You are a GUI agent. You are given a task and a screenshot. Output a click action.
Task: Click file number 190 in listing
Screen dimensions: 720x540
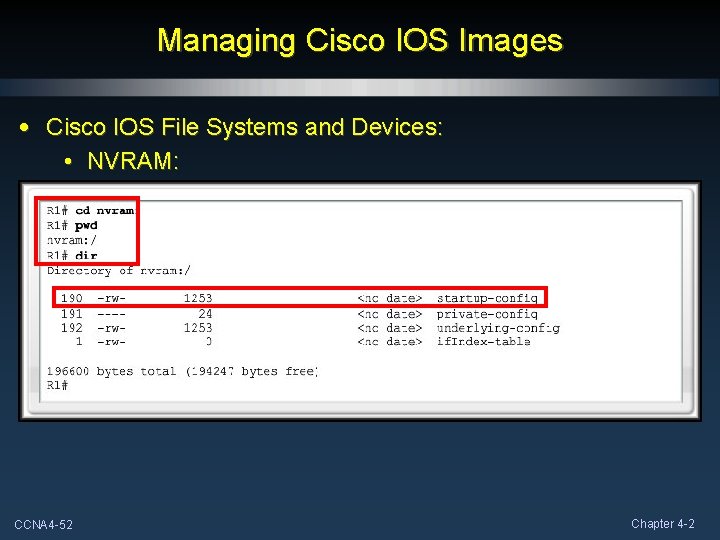coord(72,298)
